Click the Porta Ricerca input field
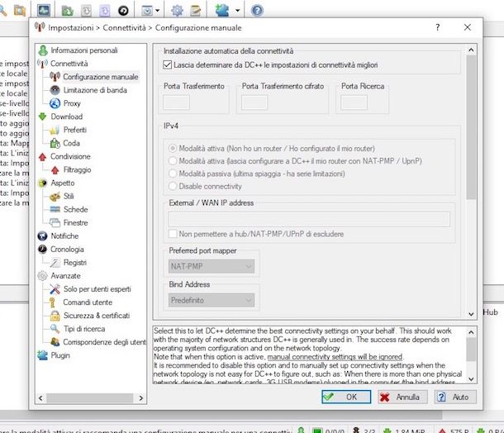504x433 pixels. (354, 102)
